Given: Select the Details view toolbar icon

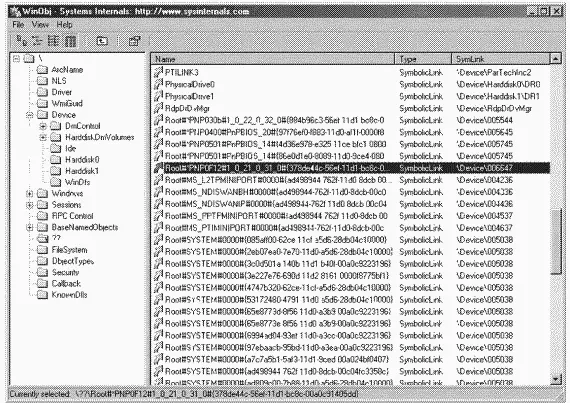Looking at the screenshot, I should coord(70,41).
